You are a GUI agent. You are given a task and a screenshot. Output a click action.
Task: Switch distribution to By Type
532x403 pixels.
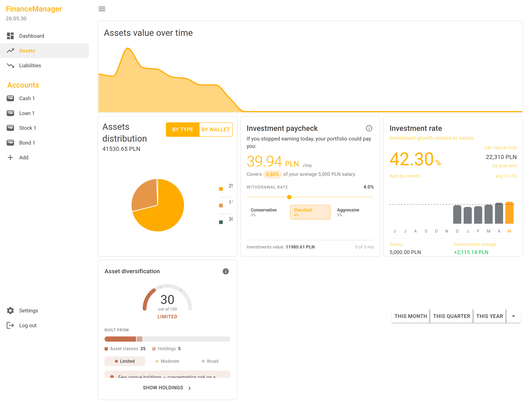pos(183,130)
